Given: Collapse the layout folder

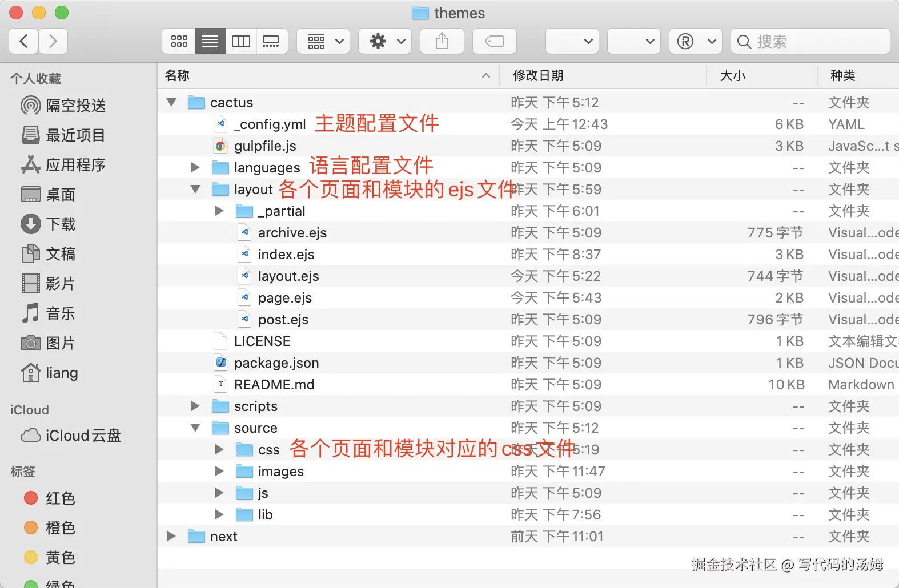Looking at the screenshot, I should pos(195,189).
